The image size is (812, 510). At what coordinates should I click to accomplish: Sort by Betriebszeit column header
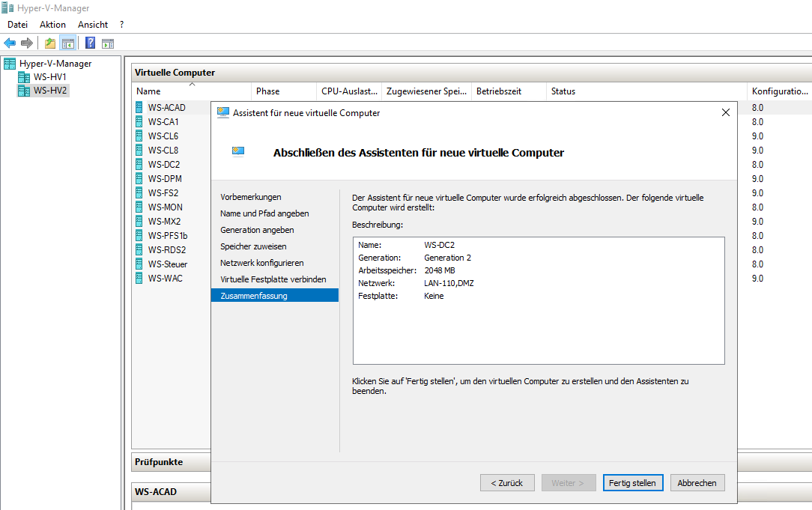[x=509, y=91]
